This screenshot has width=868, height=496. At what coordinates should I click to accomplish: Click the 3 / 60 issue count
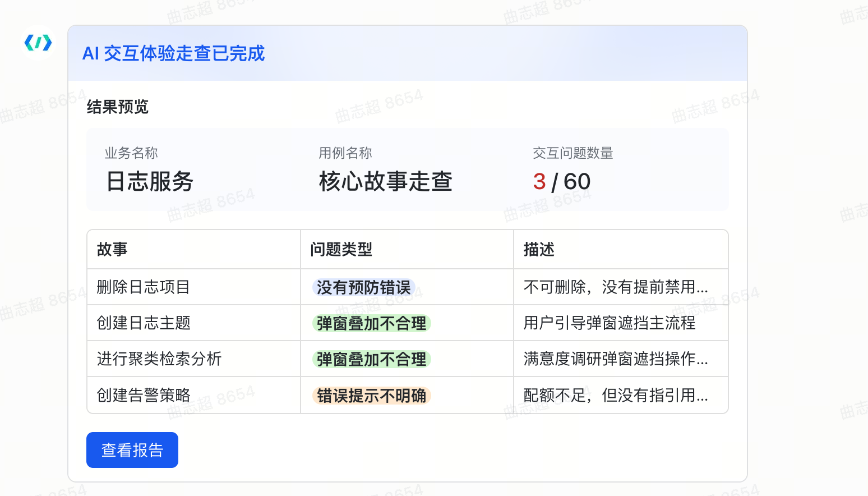click(562, 182)
